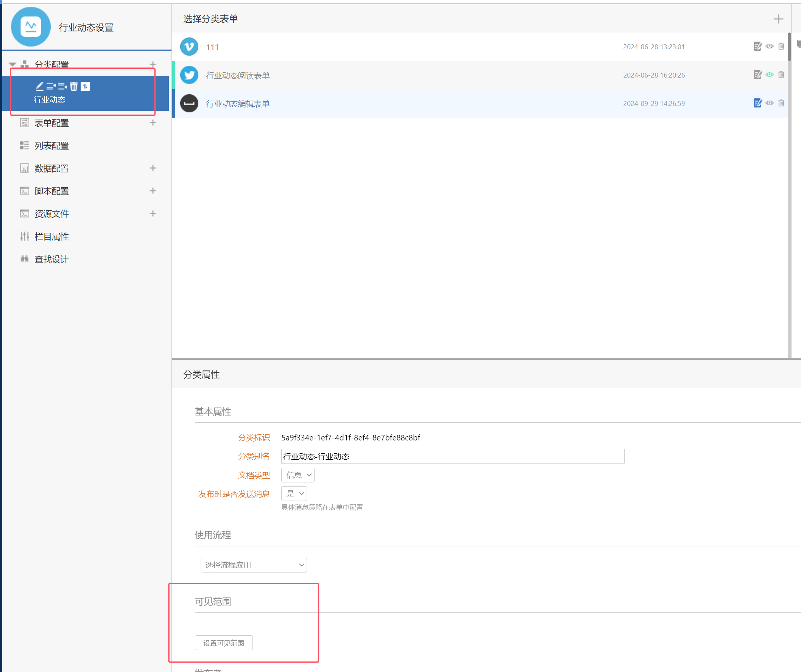This screenshot has width=801, height=672.
Task: Open the 文档类型 dropdown showing 信息
Action: [x=298, y=475]
